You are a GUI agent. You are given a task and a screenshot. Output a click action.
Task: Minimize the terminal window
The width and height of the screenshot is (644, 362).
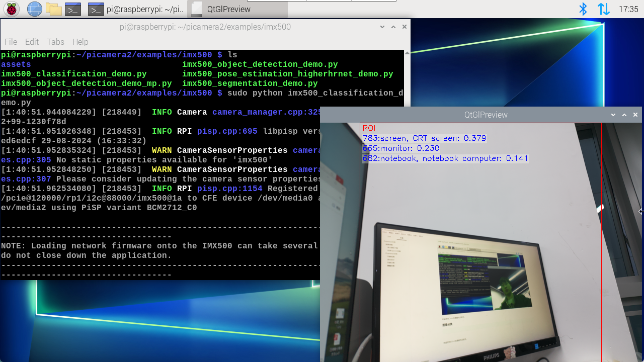(382, 27)
